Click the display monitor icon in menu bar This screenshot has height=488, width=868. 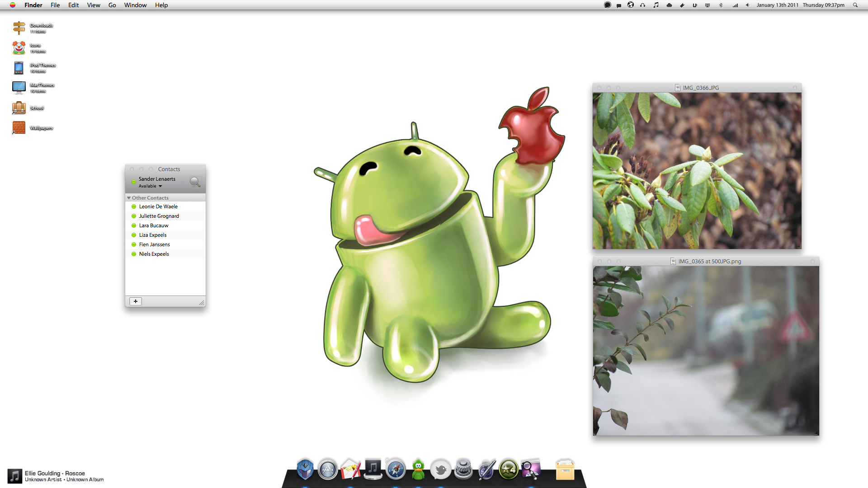pos(708,5)
